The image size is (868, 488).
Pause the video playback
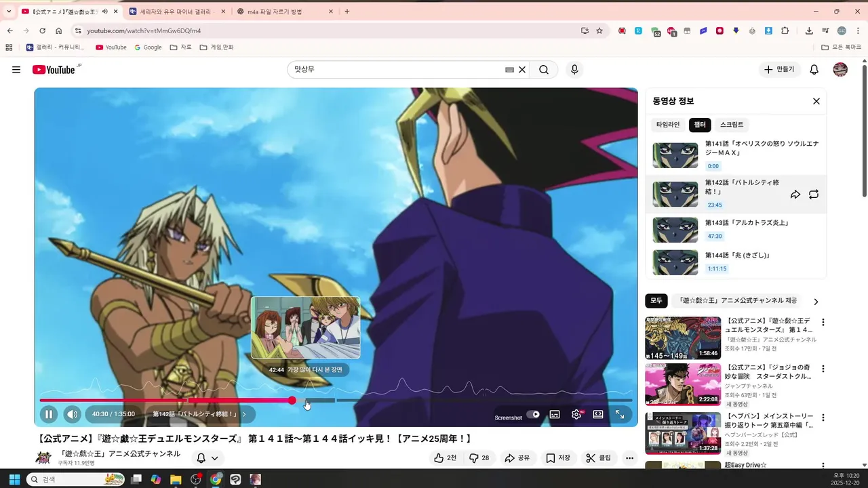tap(48, 414)
